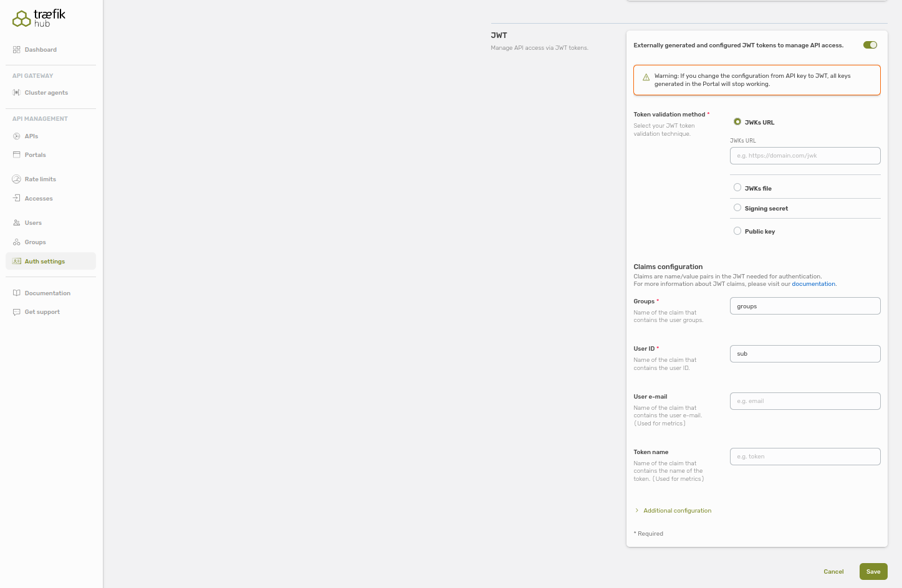Open the Dashboard from the sidebar
Screen dimensions: 902x588
[41, 49]
